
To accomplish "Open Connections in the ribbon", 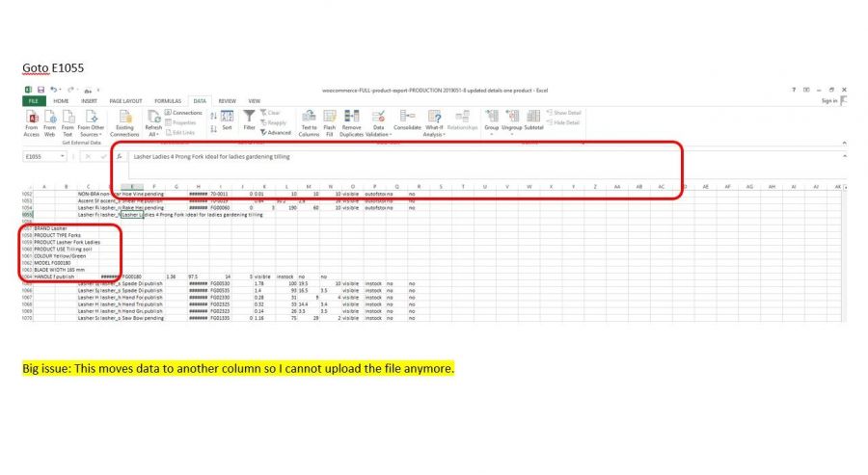I will pos(184,113).
